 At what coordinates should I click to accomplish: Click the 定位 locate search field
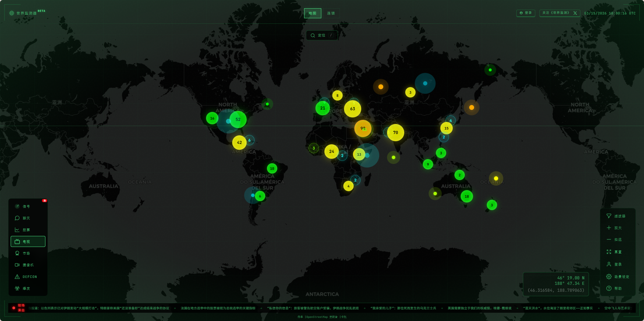pos(322,35)
